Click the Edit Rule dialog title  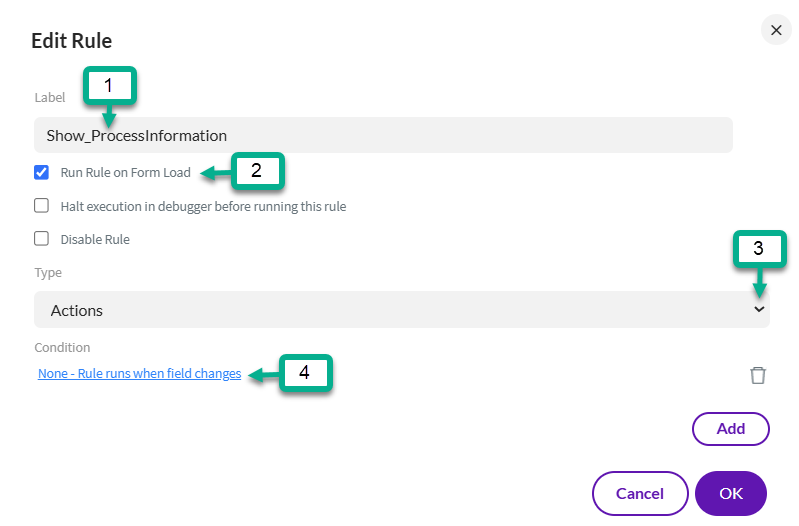click(x=72, y=41)
